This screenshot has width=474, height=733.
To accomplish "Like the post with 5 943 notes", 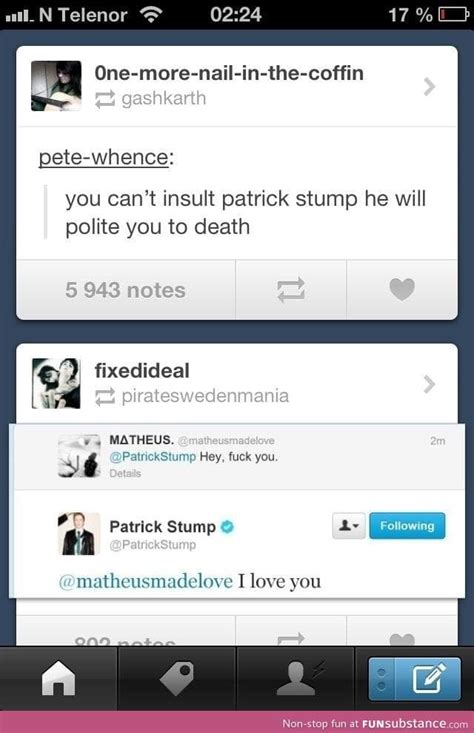I will tap(402, 290).
